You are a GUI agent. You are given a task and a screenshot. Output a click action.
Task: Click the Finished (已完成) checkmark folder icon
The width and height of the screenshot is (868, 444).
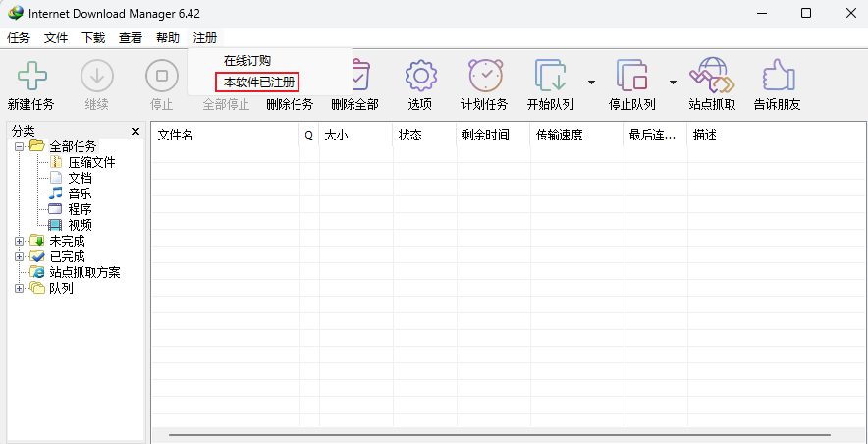[x=37, y=256]
